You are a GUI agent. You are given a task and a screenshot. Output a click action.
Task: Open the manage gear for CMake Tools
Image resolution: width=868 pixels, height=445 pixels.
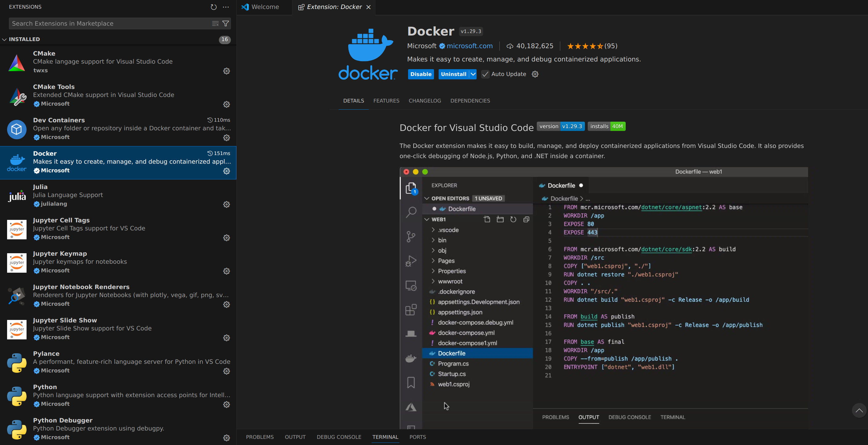pos(227,104)
